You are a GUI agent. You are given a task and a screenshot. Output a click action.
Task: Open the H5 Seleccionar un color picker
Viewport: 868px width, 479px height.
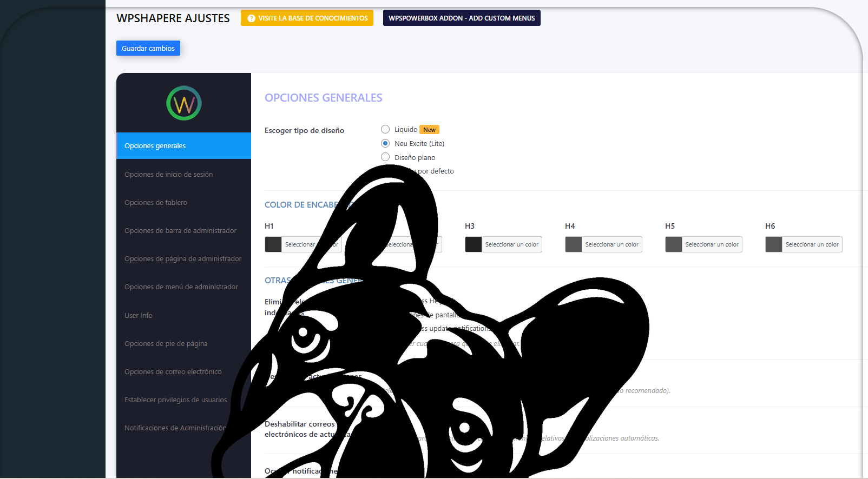(x=712, y=244)
